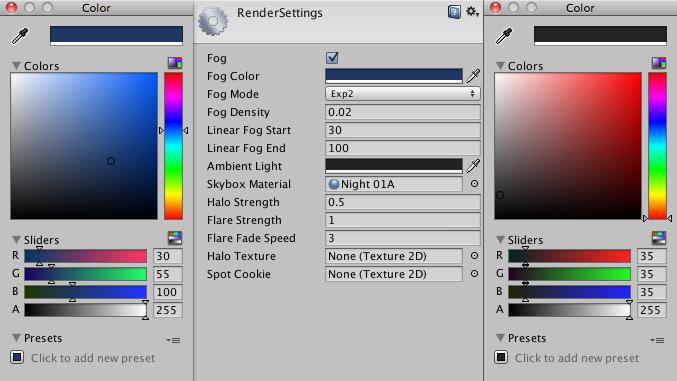Disable the Fog checkbox
677x381 pixels.
point(332,58)
